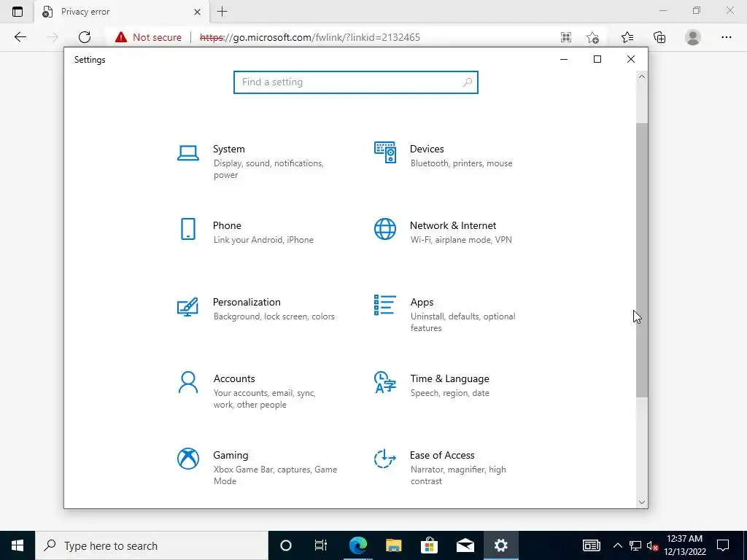Click the search magnifier in Find a setting
The height and width of the screenshot is (560, 747).
tap(468, 82)
